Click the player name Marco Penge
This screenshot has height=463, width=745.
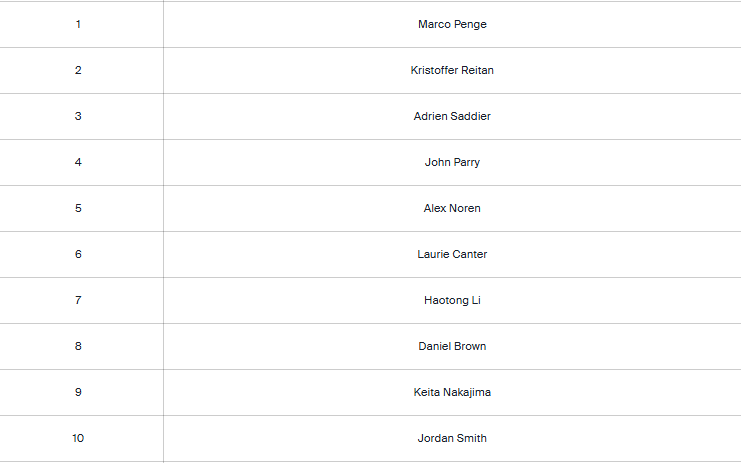(x=452, y=24)
